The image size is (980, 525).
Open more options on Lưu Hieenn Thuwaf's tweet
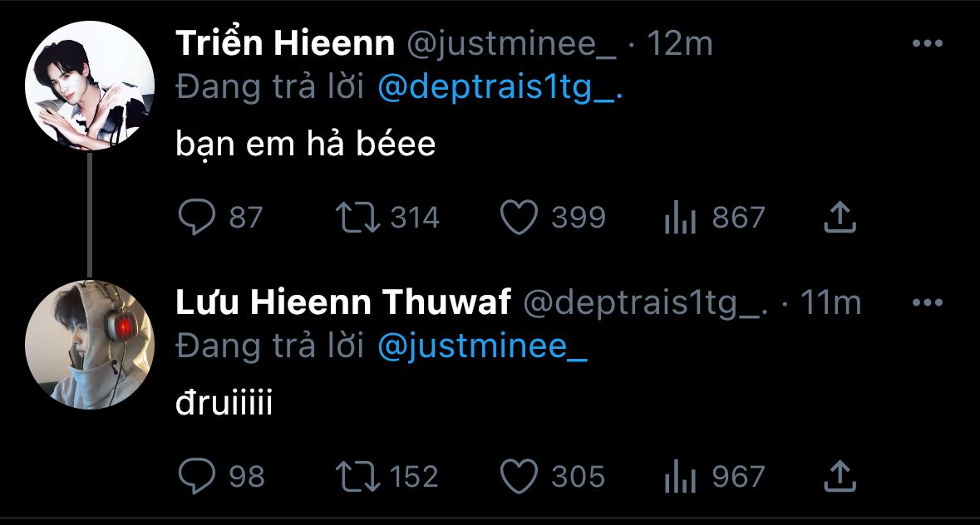(927, 303)
